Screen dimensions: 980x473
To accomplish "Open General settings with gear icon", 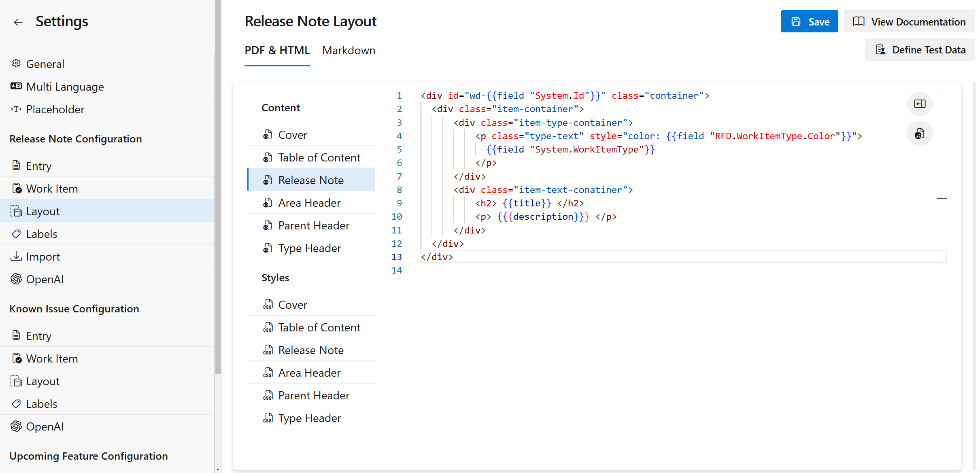I will (x=45, y=64).
